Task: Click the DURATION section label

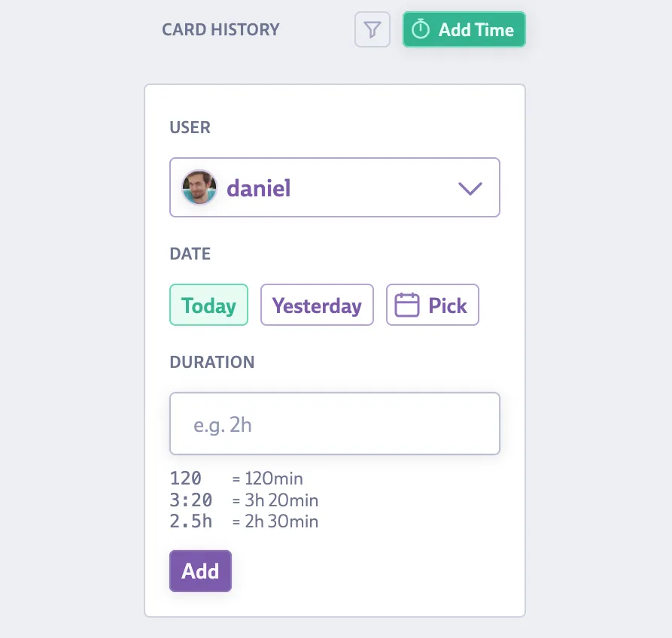Action: 212,362
